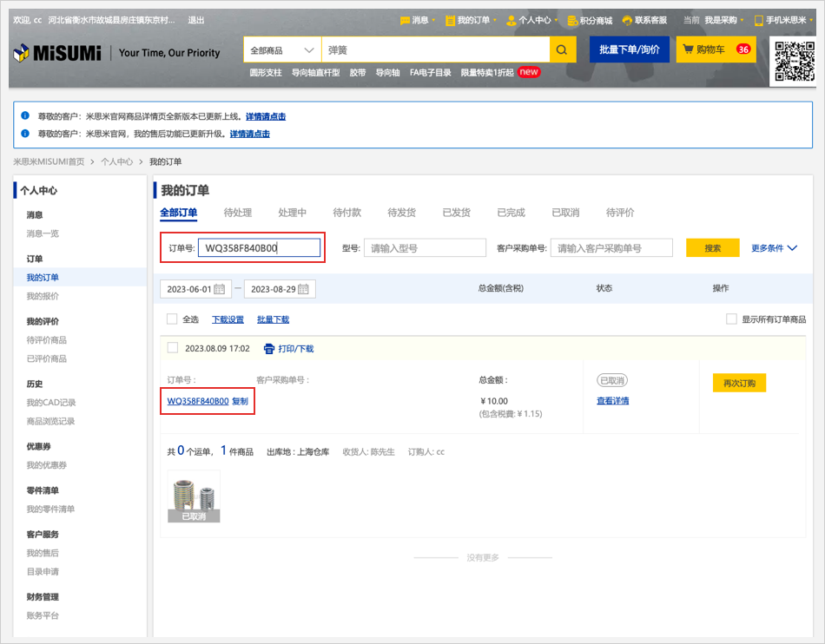Click the 型号 input field
The image size is (825, 644).
[x=425, y=248]
